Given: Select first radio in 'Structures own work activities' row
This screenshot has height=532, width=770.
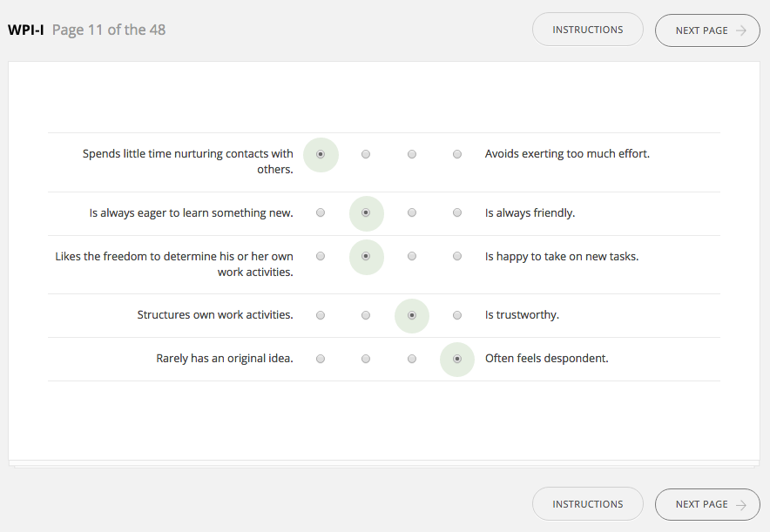Looking at the screenshot, I should [321, 315].
